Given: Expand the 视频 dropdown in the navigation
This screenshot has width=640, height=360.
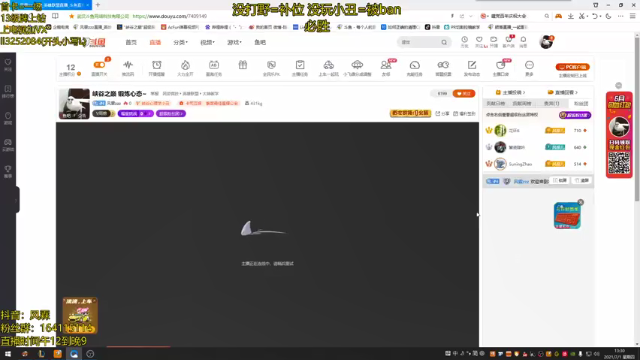Looking at the screenshot, I should tap(207, 42).
